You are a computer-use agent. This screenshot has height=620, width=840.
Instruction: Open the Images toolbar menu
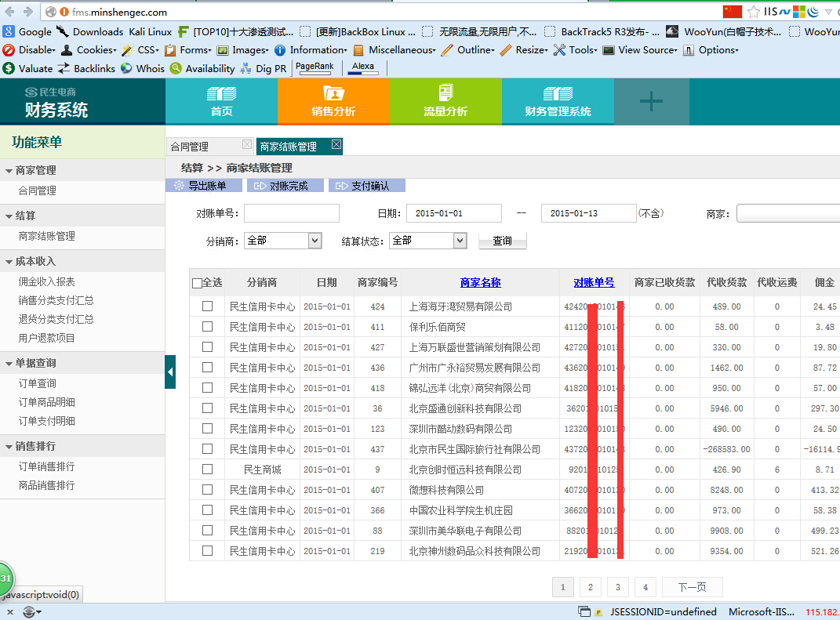tap(242, 50)
